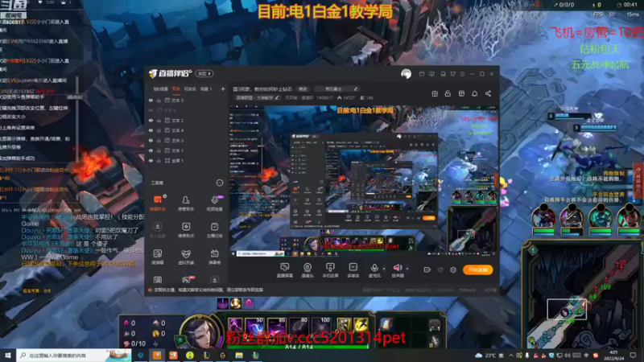Viewport: 644px width, 362px height.
Task: Switch to the highlighted orange scene tab
Action: pos(176,89)
